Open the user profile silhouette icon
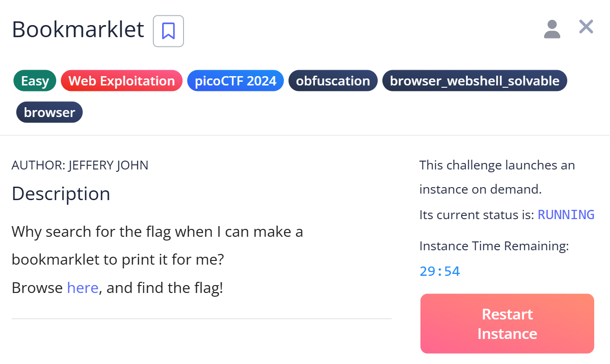The width and height of the screenshot is (610, 364). 552,29
